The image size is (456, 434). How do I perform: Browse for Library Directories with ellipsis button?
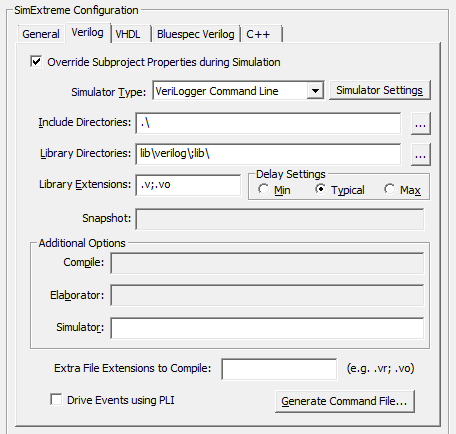coord(421,154)
